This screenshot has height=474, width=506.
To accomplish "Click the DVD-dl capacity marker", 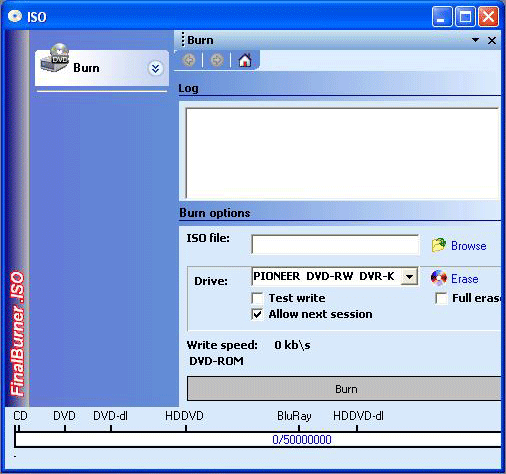I will pos(110,416).
